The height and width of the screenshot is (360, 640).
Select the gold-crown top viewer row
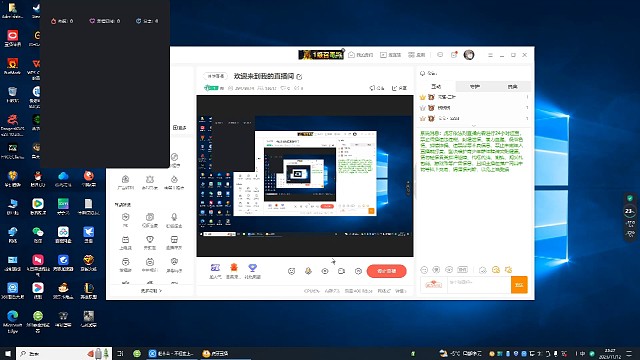point(475,97)
